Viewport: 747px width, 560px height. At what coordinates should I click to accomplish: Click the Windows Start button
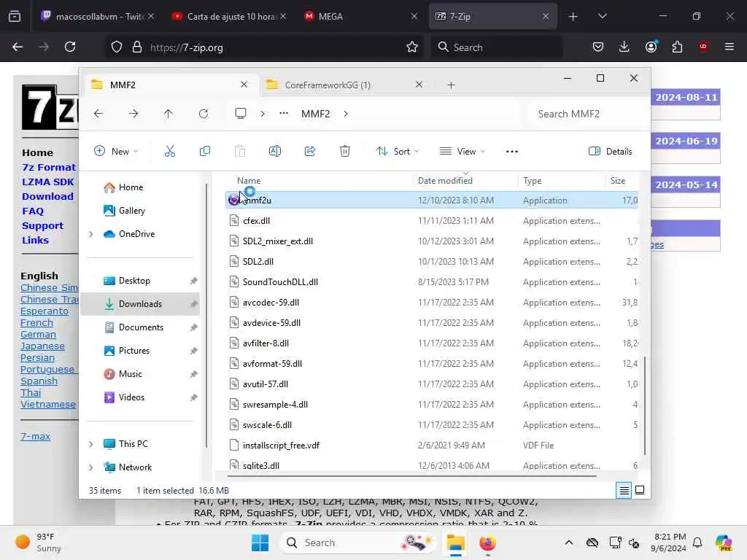260,542
